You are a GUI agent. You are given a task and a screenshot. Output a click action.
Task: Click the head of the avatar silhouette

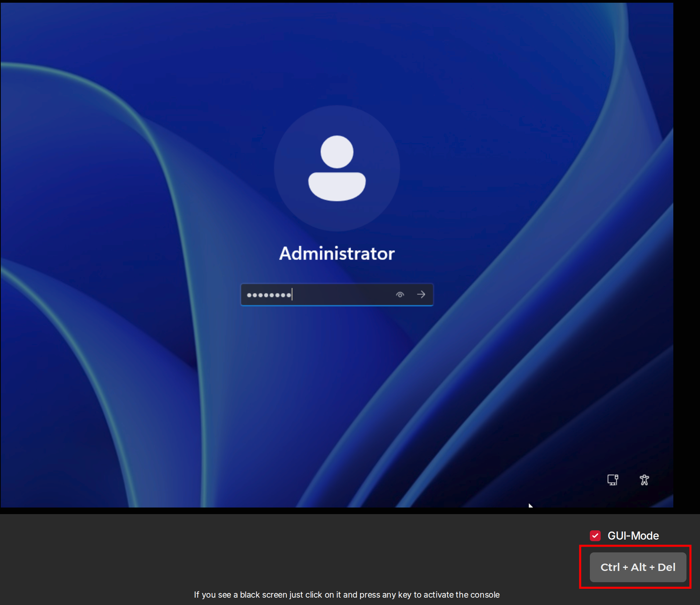[337, 152]
